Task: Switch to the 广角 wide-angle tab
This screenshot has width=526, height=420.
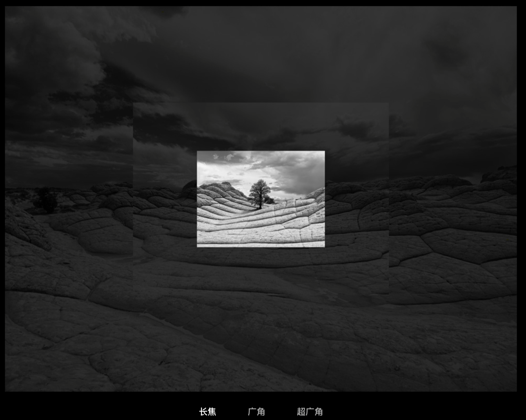Action: [x=256, y=412]
